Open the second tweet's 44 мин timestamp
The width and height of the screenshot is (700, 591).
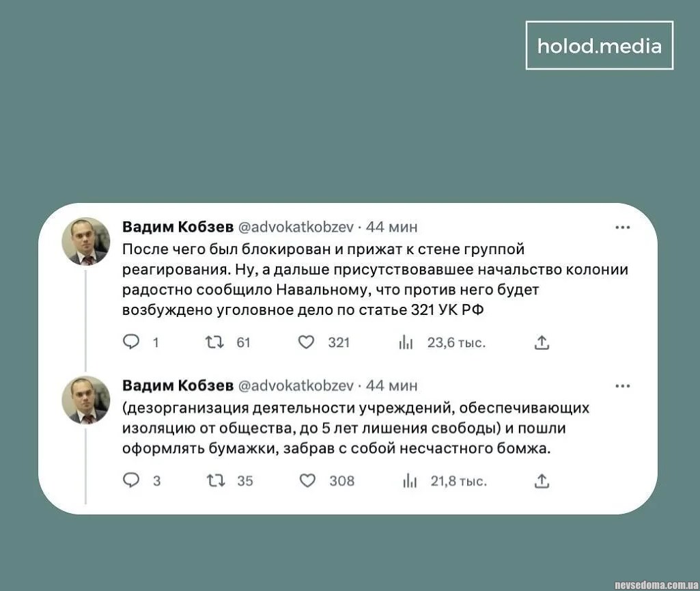click(x=391, y=385)
